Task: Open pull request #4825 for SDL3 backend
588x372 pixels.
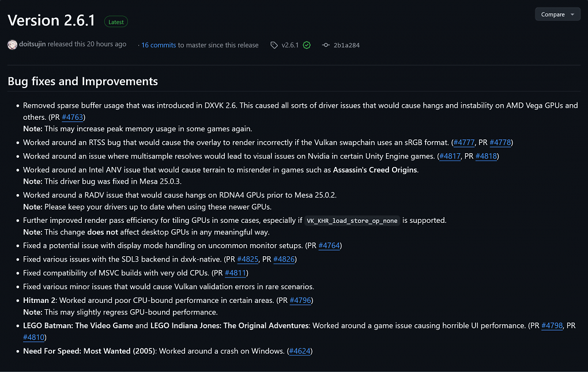Action: point(247,259)
